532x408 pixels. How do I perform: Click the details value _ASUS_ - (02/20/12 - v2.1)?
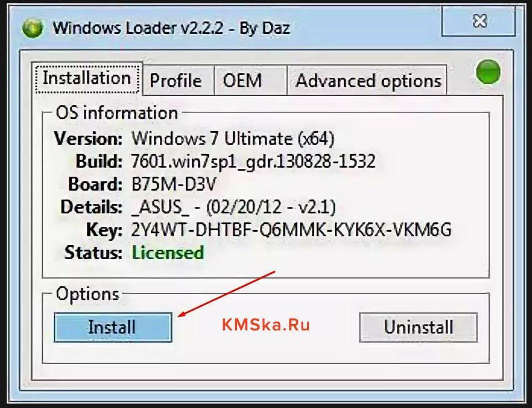(233, 207)
